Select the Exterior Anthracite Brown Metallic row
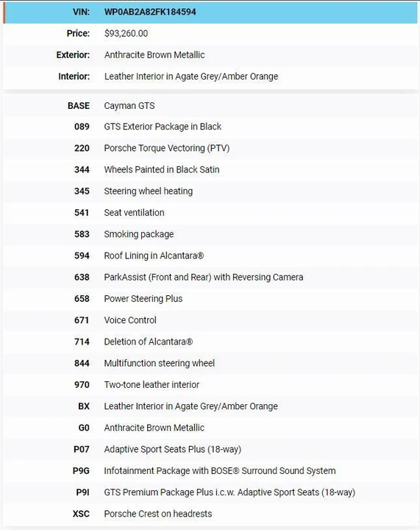Screen dimensions: 420x530 click(x=210, y=54)
